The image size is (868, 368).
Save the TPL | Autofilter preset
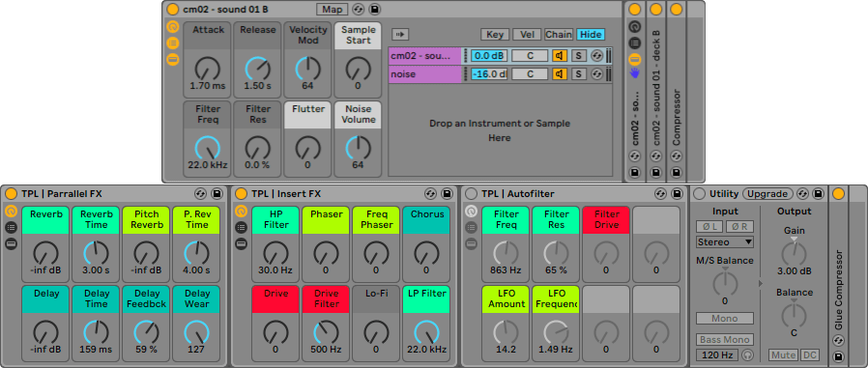[x=677, y=194]
